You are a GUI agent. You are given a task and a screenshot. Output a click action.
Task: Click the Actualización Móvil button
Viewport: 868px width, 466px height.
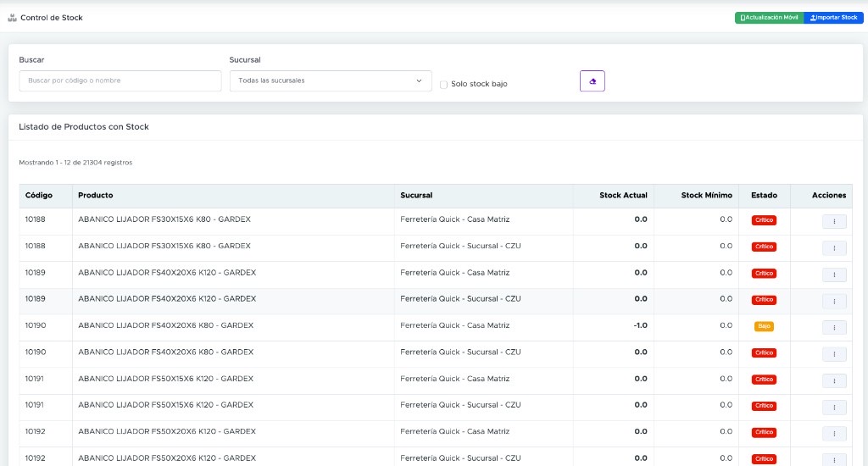769,18
